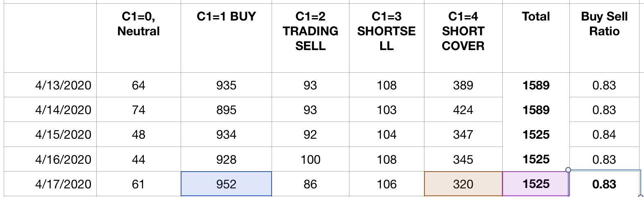The width and height of the screenshot is (644, 197).
Task: Select the trading sell cell showing 100
Action: coord(310,159)
